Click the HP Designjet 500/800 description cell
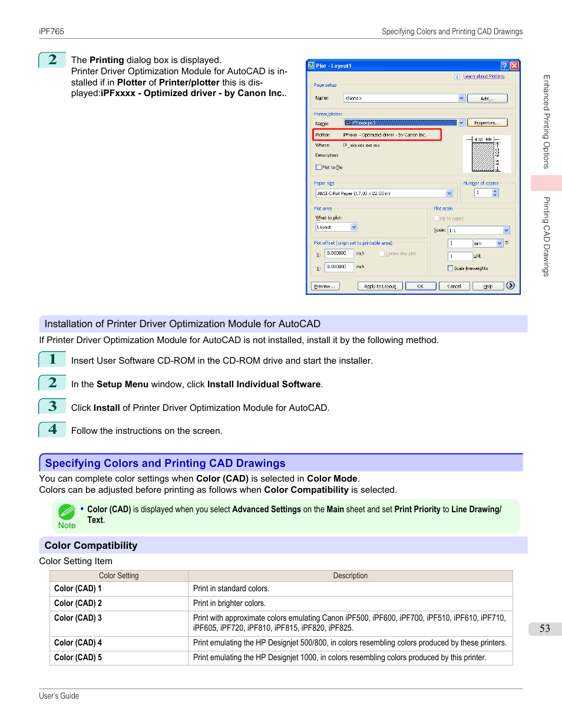The width and height of the screenshot is (562, 728). point(351,643)
